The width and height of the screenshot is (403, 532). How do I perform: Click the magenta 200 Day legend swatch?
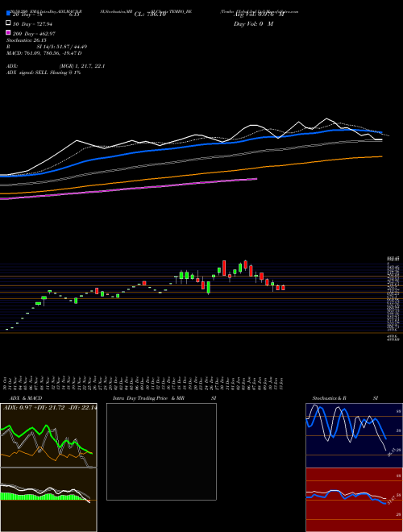coord(8,33)
